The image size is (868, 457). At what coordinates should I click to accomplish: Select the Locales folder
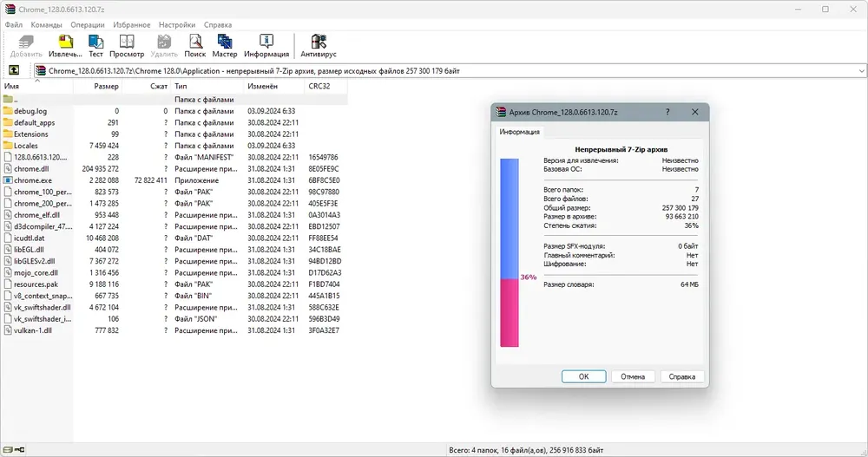tap(174, 146)
